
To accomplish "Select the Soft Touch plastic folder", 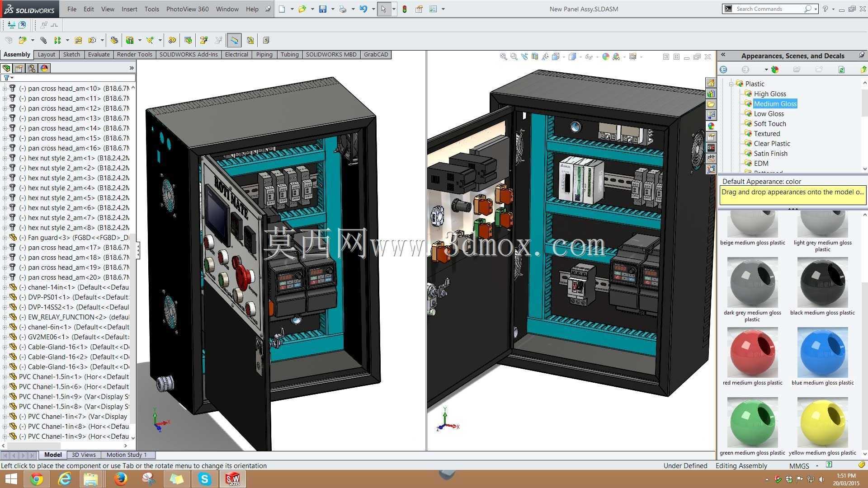I will point(770,124).
